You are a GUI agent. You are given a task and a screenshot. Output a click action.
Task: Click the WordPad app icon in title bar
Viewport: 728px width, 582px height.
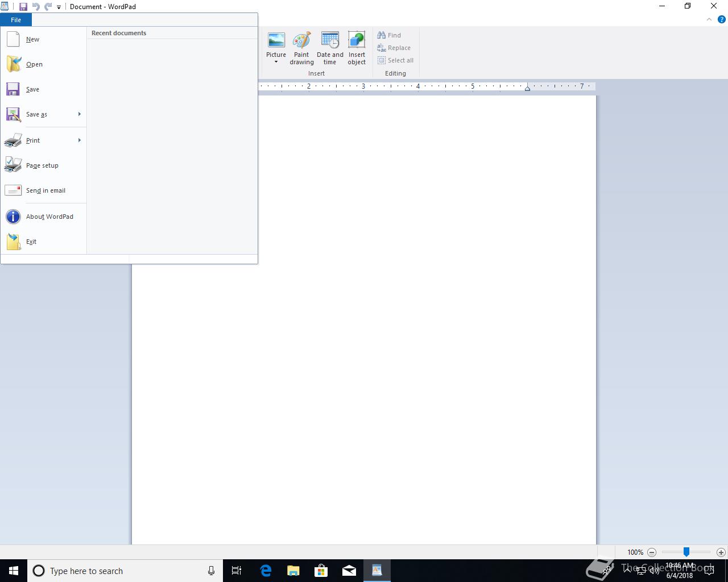[5, 6]
